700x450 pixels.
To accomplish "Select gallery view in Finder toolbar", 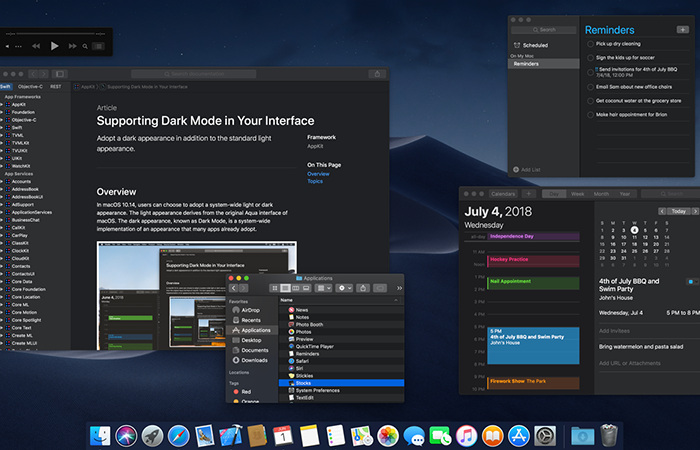I will (x=306, y=288).
